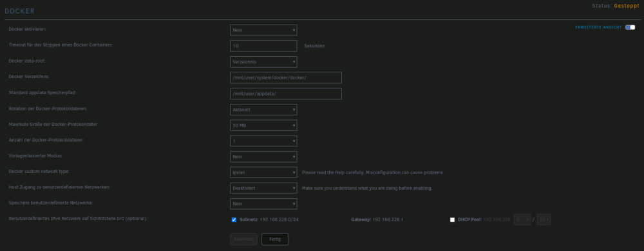The image size is (644, 251).
Task: Click the Speichere benutzerdefinierte Netzwerke label
Action: (x=50, y=203)
